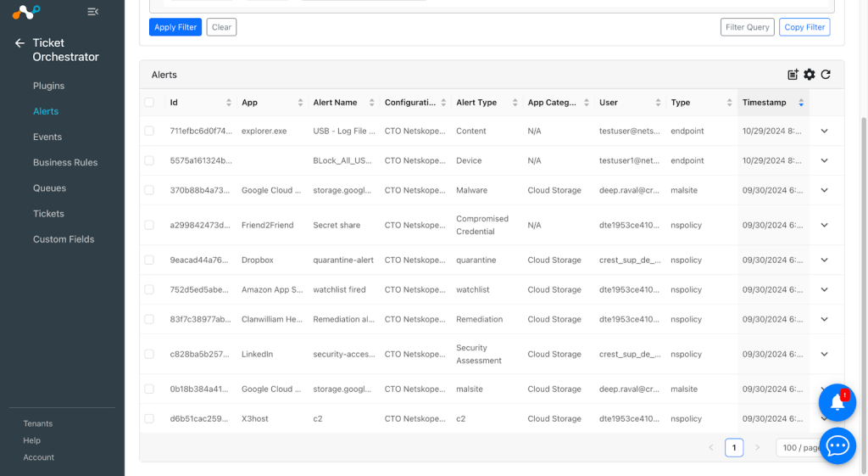This screenshot has width=868, height=476.
Task: Click the testuser1@net user cell
Action: tap(630, 160)
